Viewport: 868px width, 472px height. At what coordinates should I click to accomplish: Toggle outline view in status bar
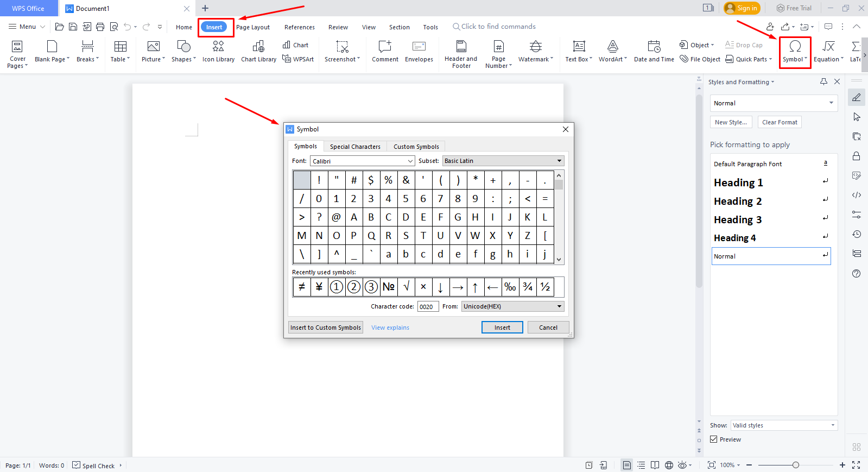pos(641,465)
